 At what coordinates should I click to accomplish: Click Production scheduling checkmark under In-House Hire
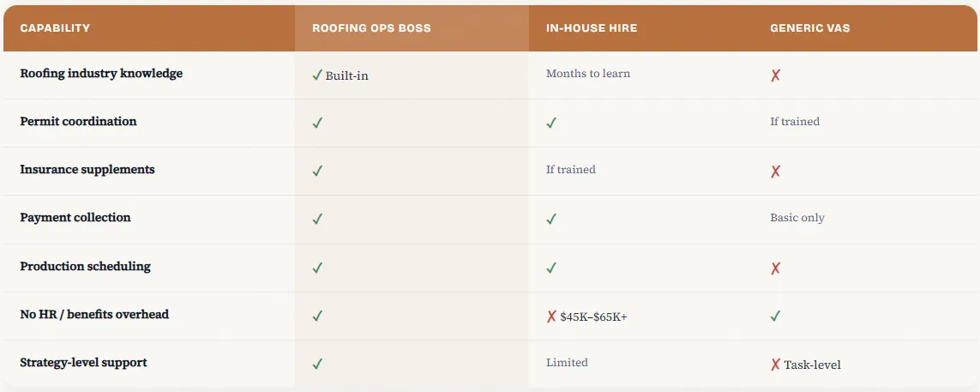click(550, 268)
